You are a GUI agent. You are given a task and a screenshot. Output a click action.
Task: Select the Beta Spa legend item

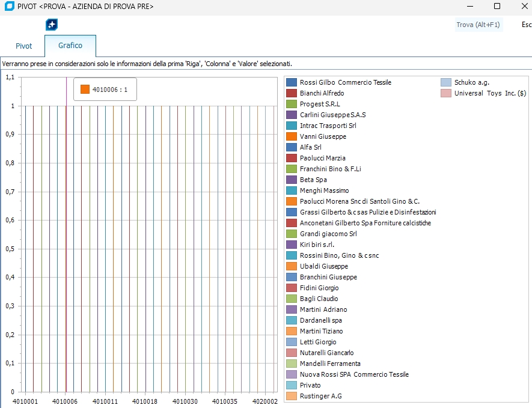[313, 180]
